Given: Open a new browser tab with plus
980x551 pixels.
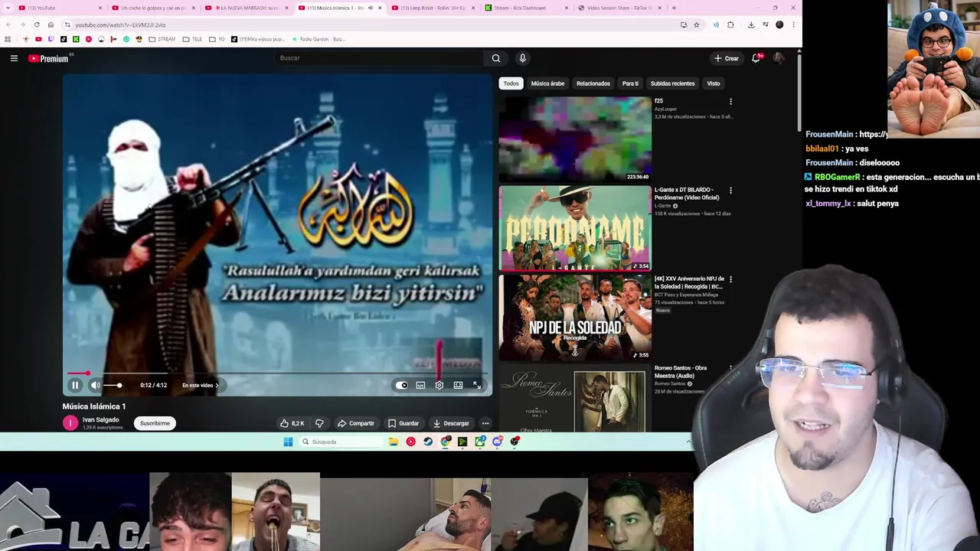Looking at the screenshot, I should (674, 8).
